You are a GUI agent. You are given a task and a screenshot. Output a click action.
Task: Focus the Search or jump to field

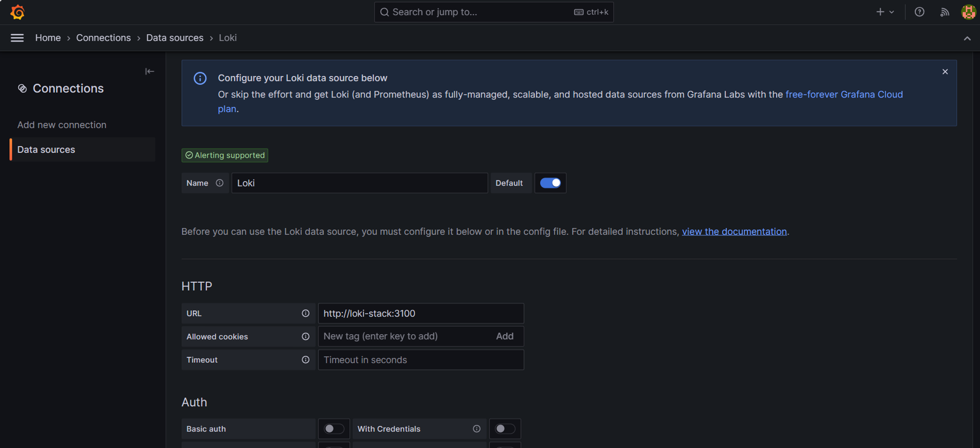click(x=494, y=12)
